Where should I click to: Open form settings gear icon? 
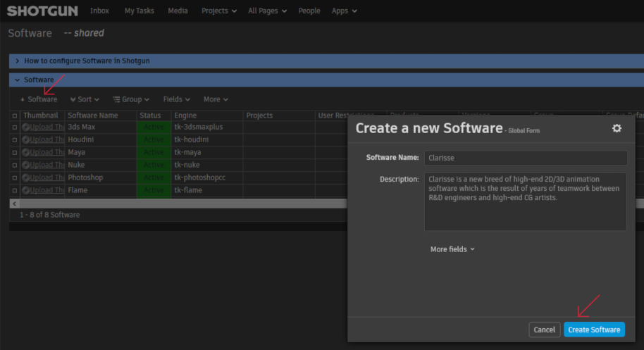[x=617, y=128]
